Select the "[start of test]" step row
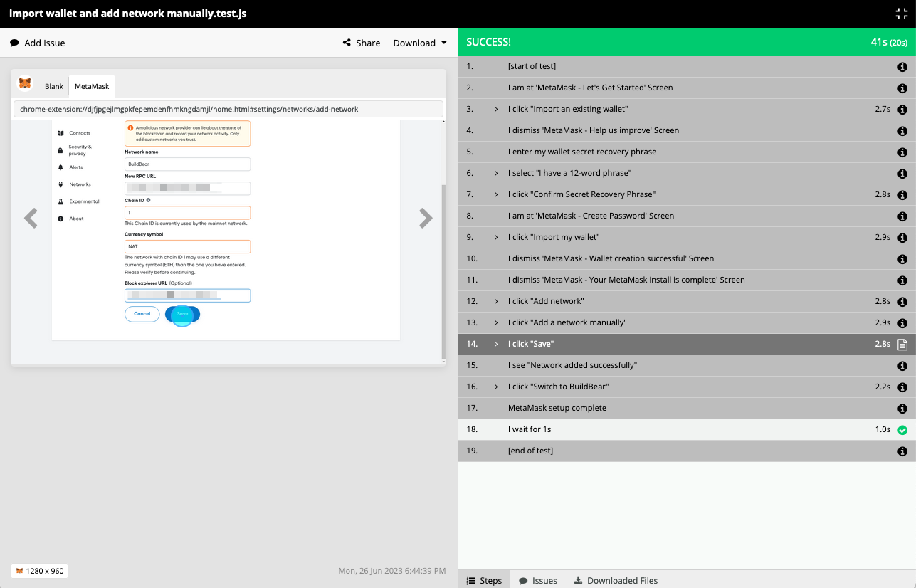Screen dimensions: 916x588 pos(687,67)
